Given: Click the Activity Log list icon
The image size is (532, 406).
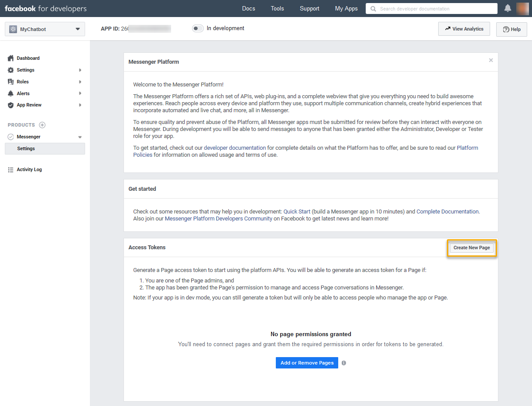Looking at the screenshot, I should [11, 169].
